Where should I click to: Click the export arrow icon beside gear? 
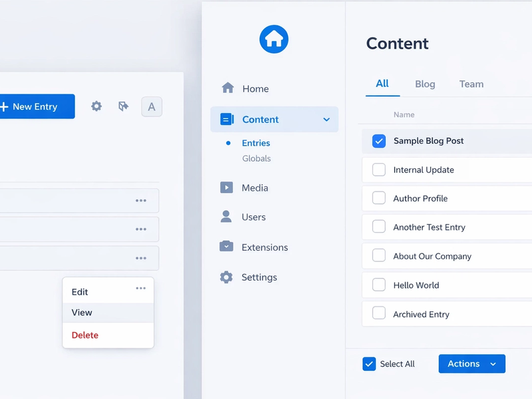point(124,106)
